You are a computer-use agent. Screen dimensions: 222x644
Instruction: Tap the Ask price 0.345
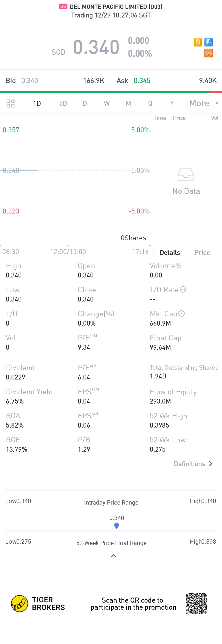tap(142, 80)
